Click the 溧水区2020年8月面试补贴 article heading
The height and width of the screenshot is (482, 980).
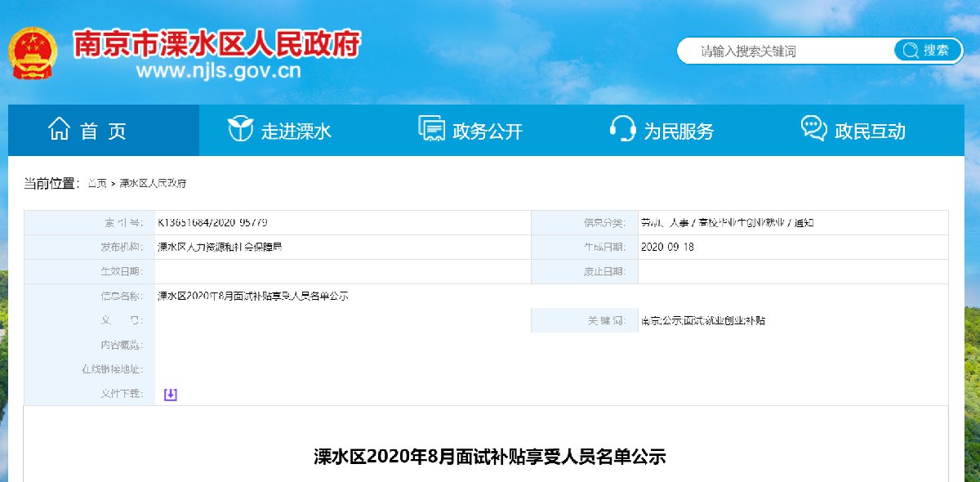(490, 457)
